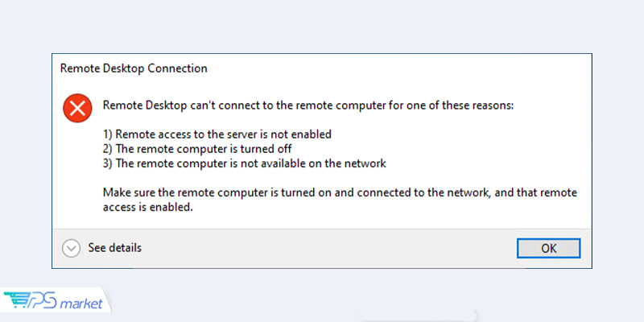Click the word market in the logo

(81, 304)
